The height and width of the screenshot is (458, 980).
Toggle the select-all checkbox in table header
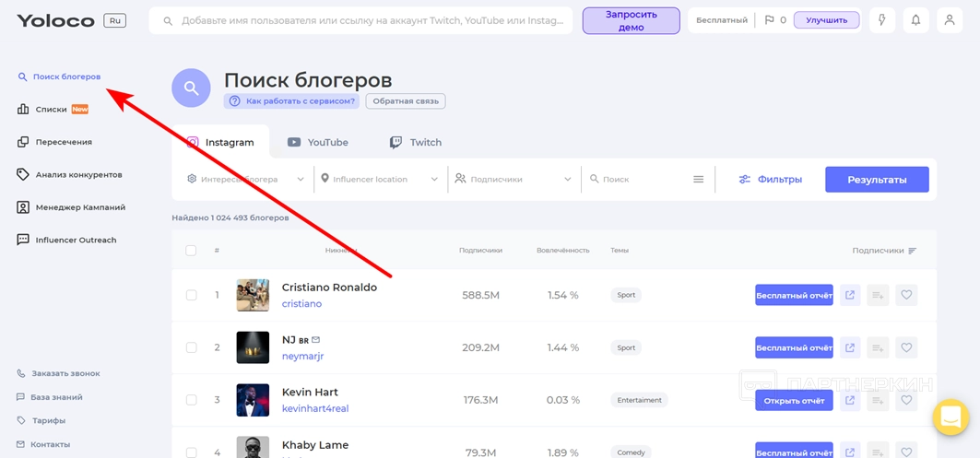click(x=191, y=251)
